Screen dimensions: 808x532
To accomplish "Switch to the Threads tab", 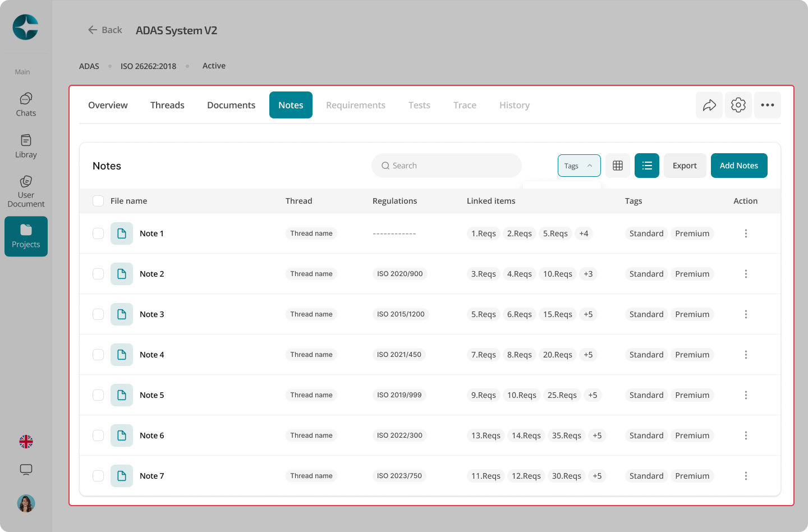I will tap(167, 105).
